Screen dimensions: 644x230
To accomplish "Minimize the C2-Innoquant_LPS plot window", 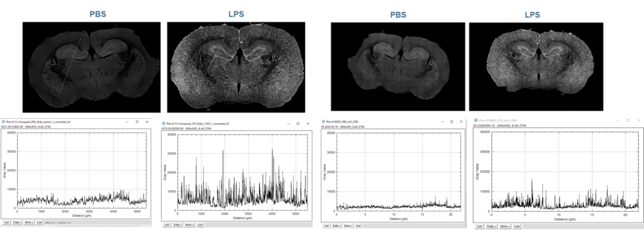I will tap(288, 123).
